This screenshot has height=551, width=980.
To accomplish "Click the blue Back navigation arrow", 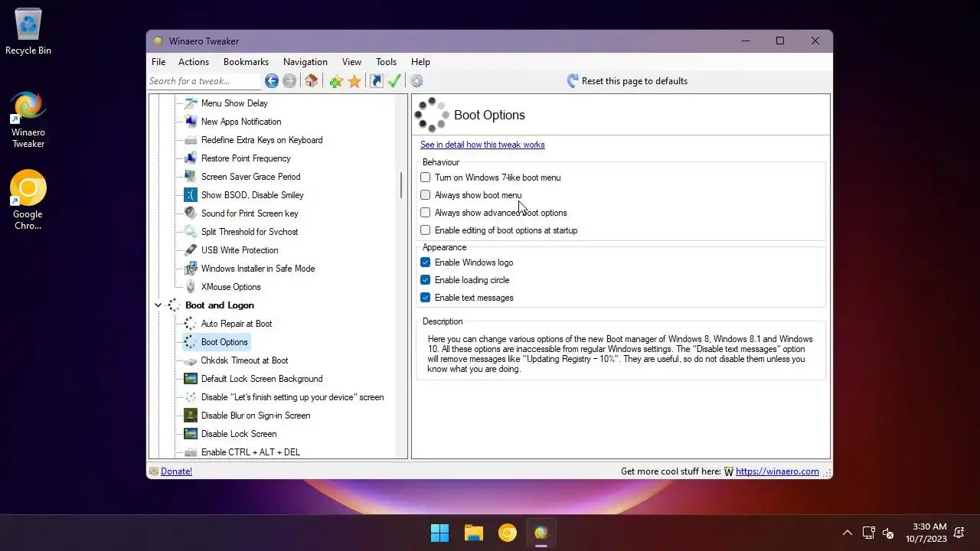I will [272, 81].
